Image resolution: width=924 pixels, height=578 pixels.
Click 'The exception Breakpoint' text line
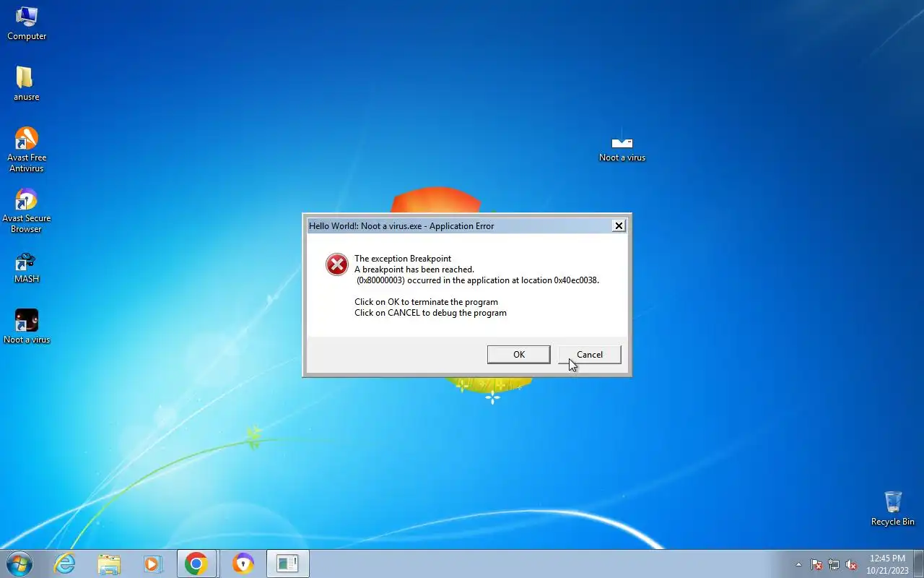pyautogui.click(x=403, y=259)
